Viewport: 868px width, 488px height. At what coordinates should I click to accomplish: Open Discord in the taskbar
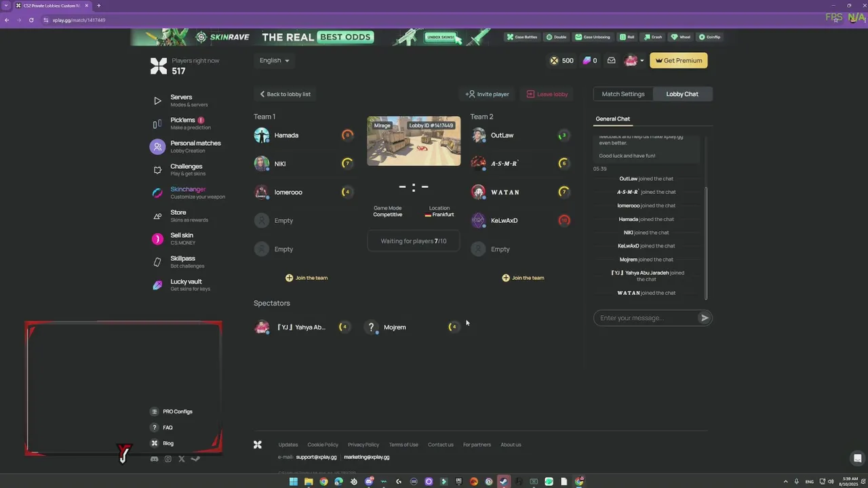click(369, 482)
